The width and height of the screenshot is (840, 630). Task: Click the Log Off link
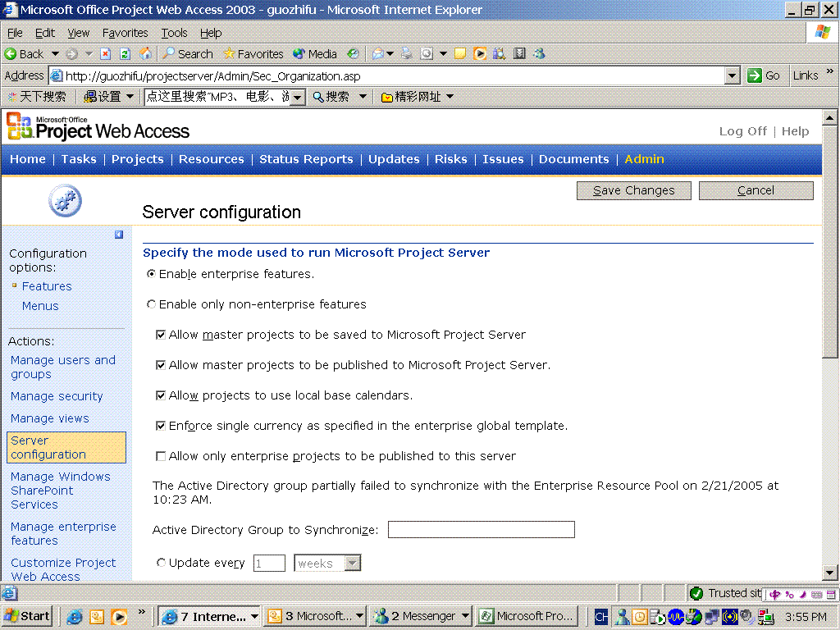pos(743,131)
